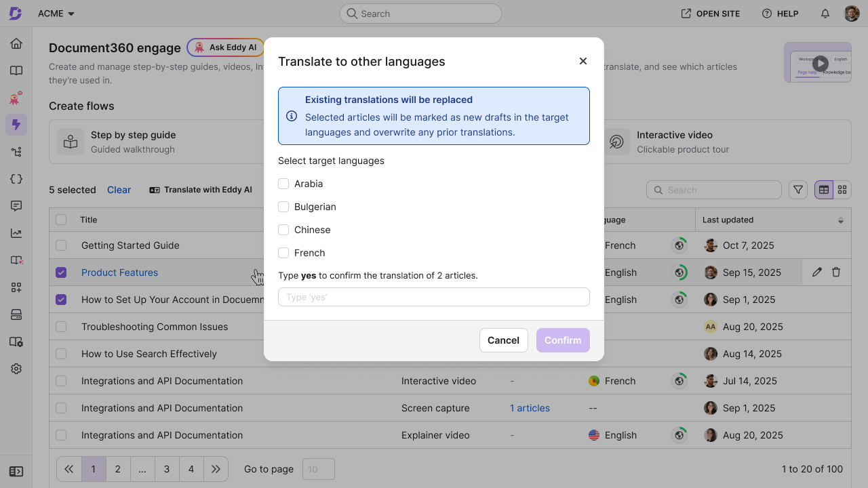Go to page 2 in pagination
The image size is (868, 488).
pos(118,469)
